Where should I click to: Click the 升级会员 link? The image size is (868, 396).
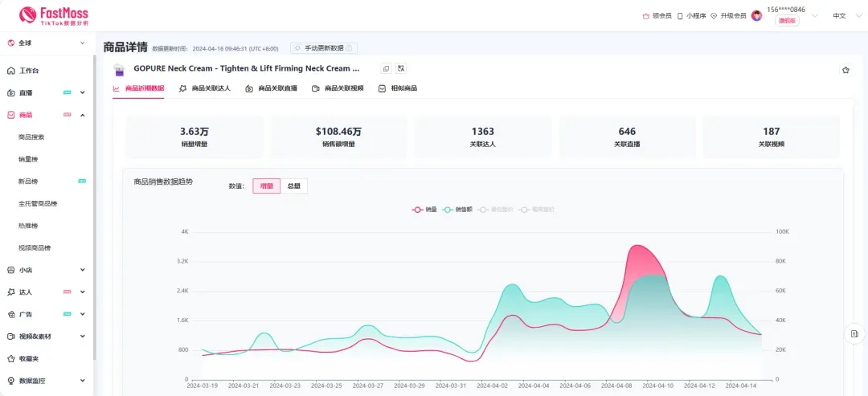tap(728, 15)
